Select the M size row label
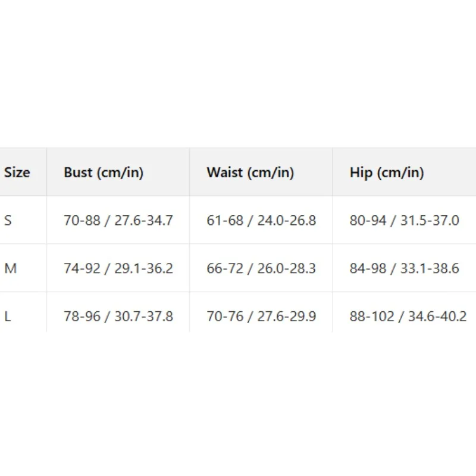This screenshot has height=476, width=476. pos(10,268)
